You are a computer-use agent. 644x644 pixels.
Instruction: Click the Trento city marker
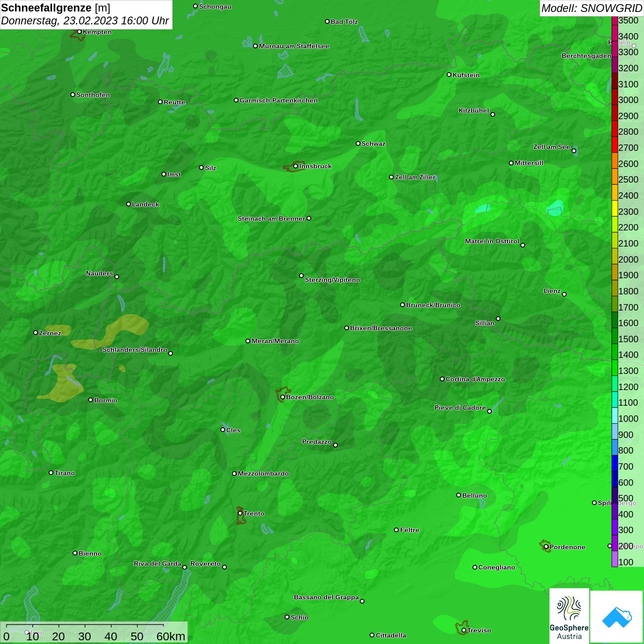click(240, 513)
